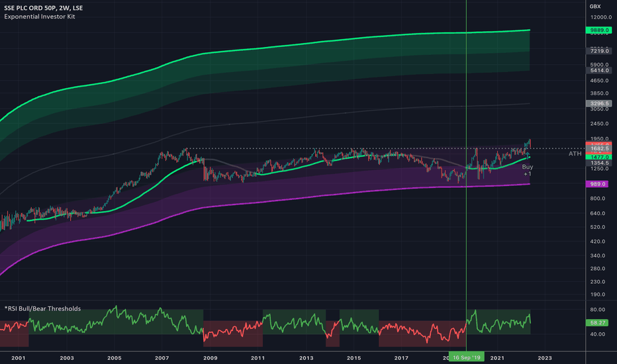Select the Exponential Investor Kit indicator label
The width and height of the screenshot is (617, 364).
click(x=39, y=17)
